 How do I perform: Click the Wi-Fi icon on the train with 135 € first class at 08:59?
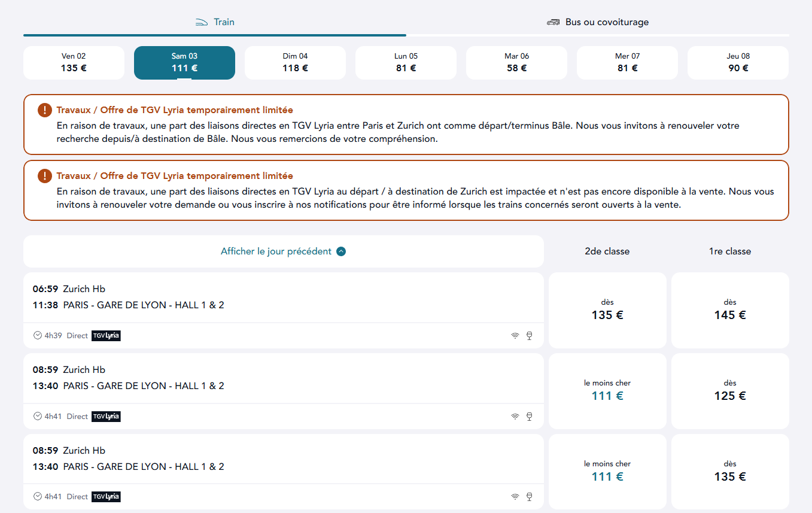[515, 497]
